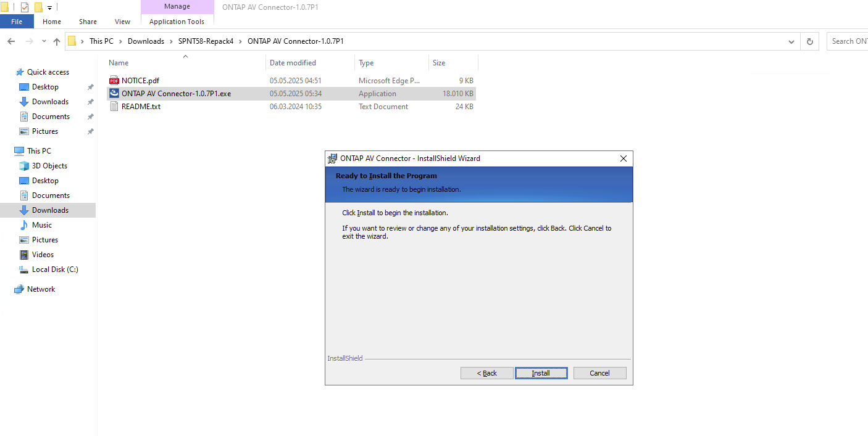Switch to the View ribbon tab

[x=122, y=22]
